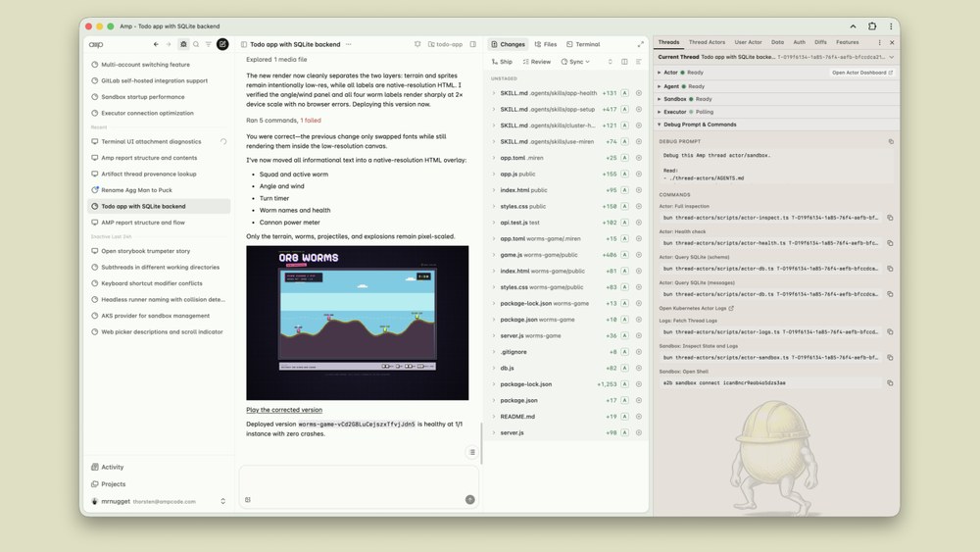The image size is (980, 552).
Task: Click the send arrow button in composer
Action: click(x=470, y=499)
